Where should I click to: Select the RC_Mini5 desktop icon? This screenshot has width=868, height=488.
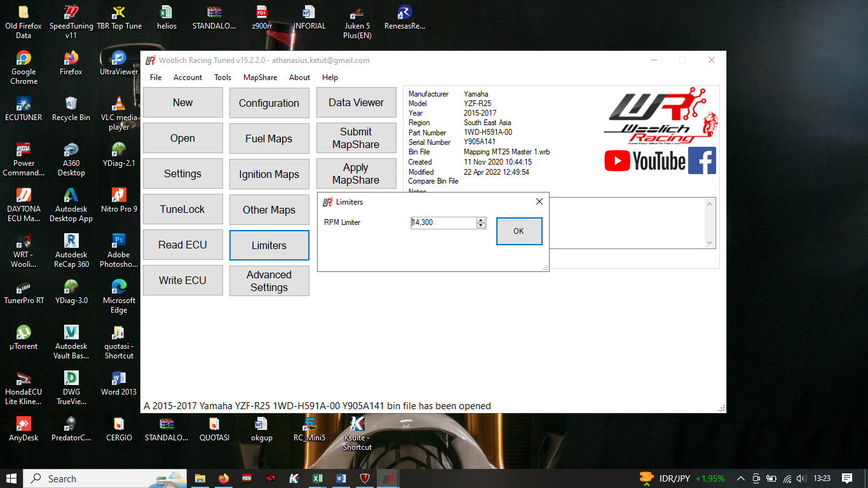click(309, 428)
